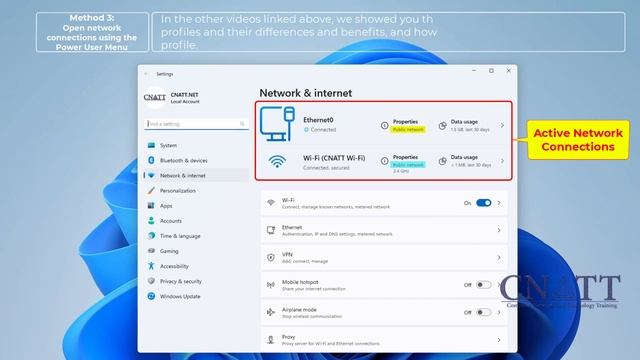Click the Accounts person icon

click(x=151, y=221)
